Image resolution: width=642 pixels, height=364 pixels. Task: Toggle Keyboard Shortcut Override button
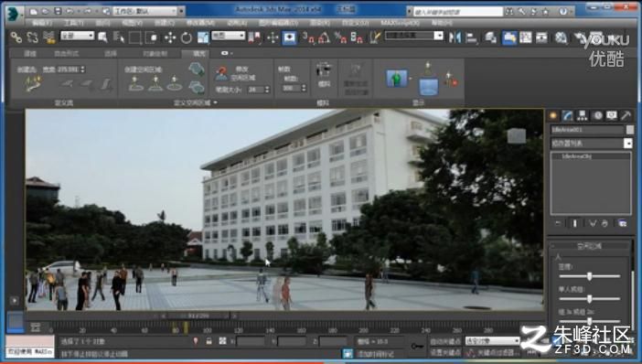(x=289, y=37)
